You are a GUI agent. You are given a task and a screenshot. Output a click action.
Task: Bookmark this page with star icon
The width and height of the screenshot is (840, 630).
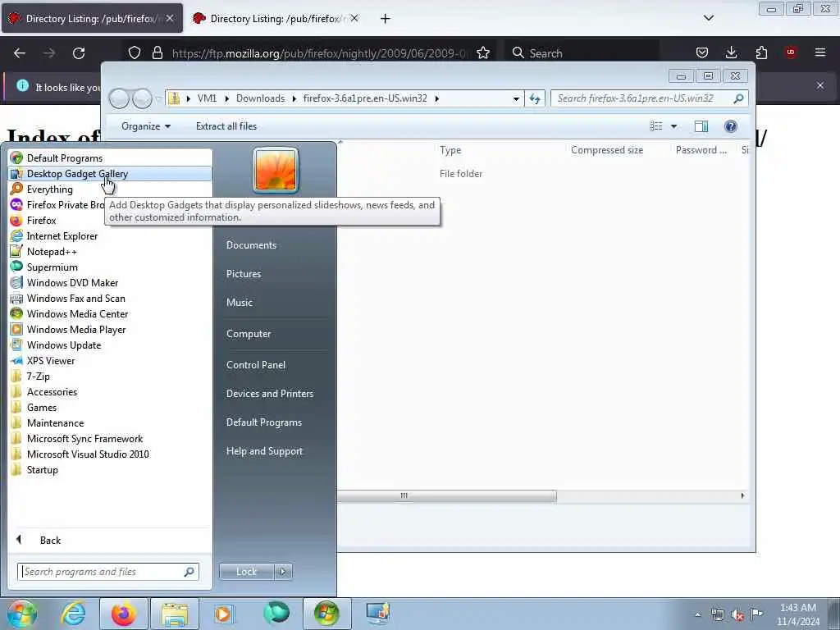483,53
